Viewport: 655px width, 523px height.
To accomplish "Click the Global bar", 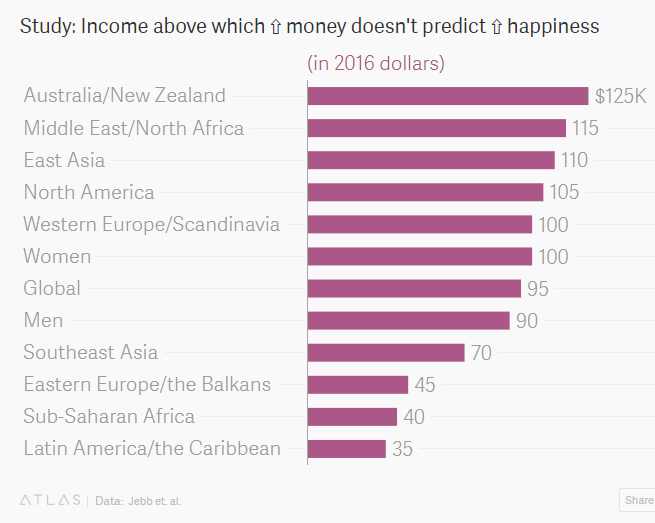I will (414, 288).
